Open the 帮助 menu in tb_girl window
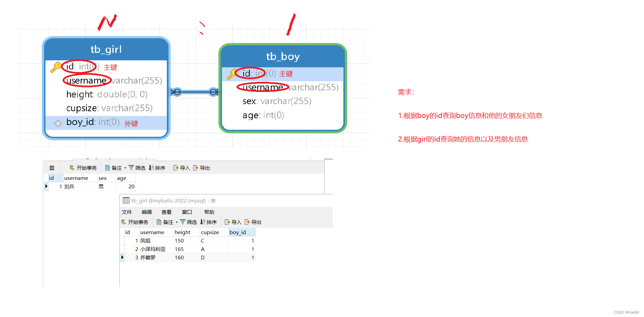This screenshot has width=644, height=317. coord(209,212)
